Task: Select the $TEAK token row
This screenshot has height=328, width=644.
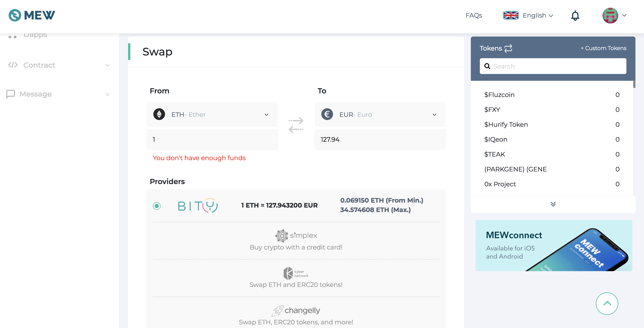Action: 552,154
